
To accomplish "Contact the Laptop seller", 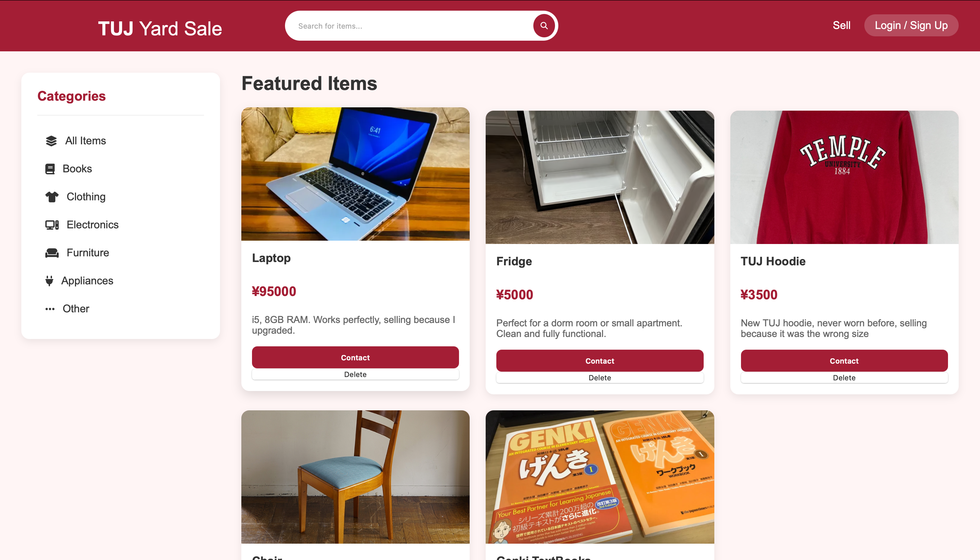I will click(355, 357).
